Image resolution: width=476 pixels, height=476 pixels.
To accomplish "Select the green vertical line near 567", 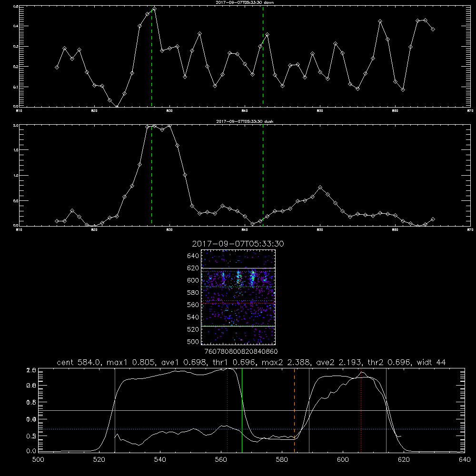I will pos(242,410).
